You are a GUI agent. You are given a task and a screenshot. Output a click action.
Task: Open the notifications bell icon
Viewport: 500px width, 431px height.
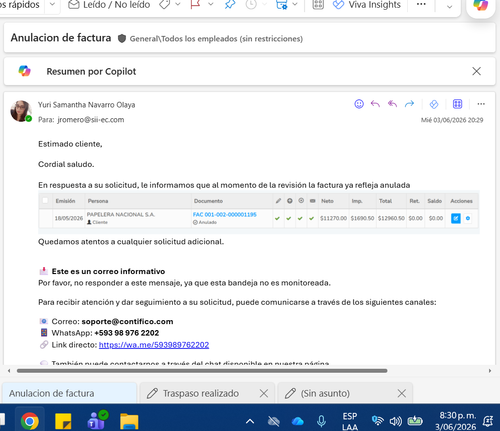(x=488, y=421)
